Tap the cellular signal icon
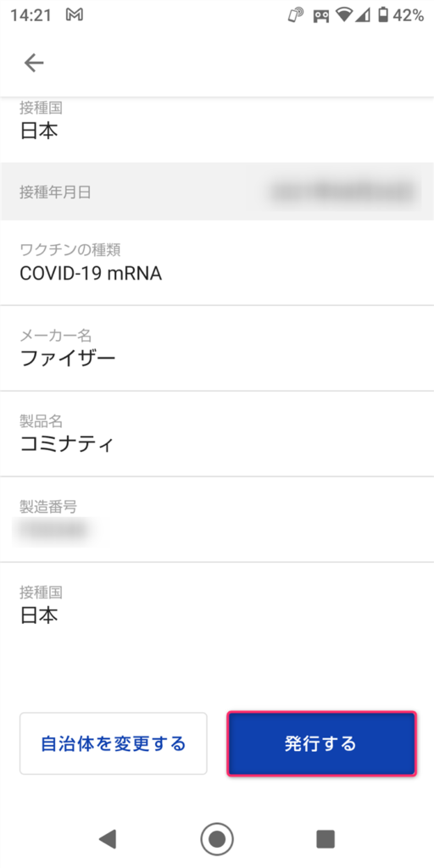Viewport: 434px width, 868px height. tap(363, 15)
